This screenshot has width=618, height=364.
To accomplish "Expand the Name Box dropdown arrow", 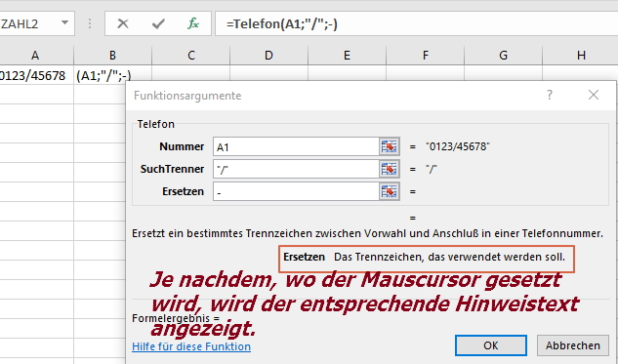I will (65, 23).
